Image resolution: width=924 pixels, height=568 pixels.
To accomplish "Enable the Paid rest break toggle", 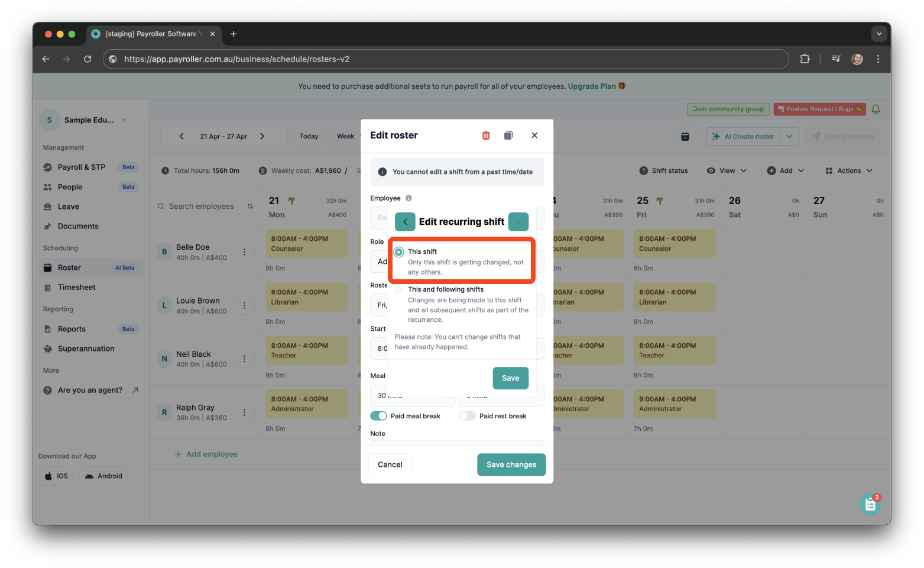I will tap(467, 415).
